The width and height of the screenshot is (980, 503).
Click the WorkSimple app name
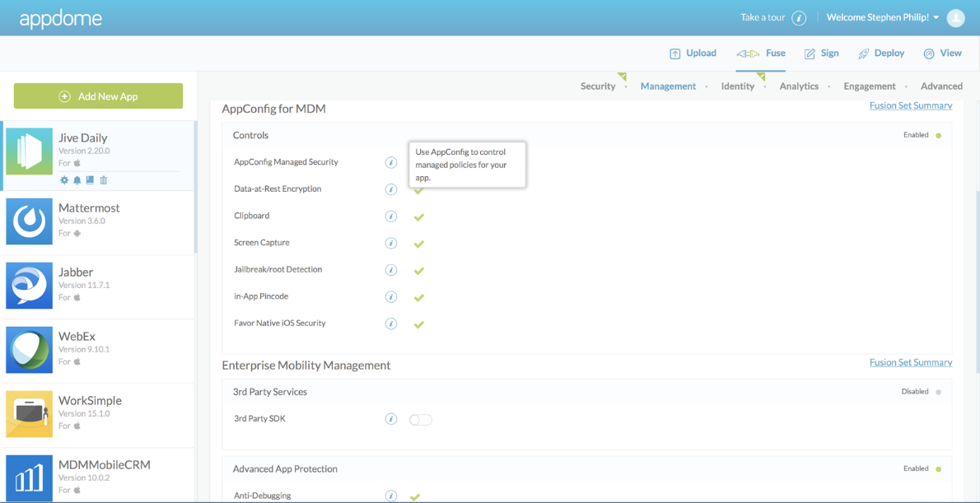point(90,401)
